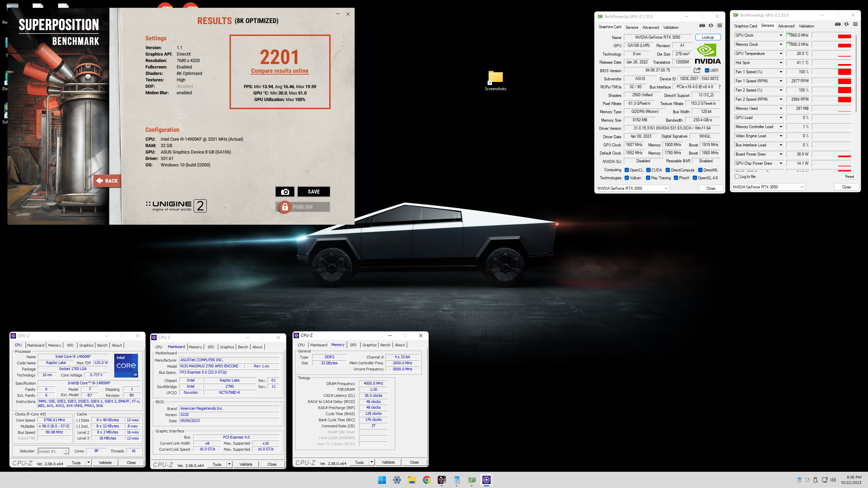Screen dimensions: 868x488
Task: Click the BIOS export share icon in GPU-Z
Action: [x=697, y=70]
